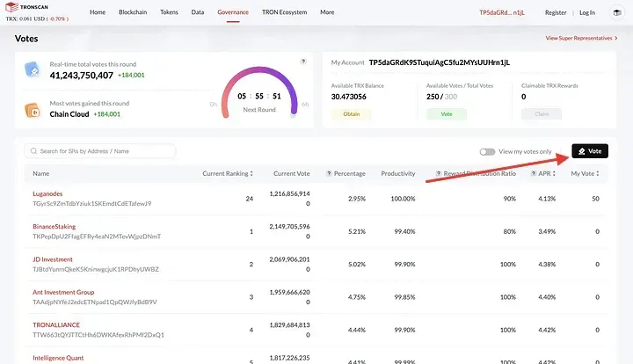
Task: Click BinanceStaking address TKPepDpU2FfagEFRy4eaN2MTevWjpzDNmT
Action: (x=97, y=237)
